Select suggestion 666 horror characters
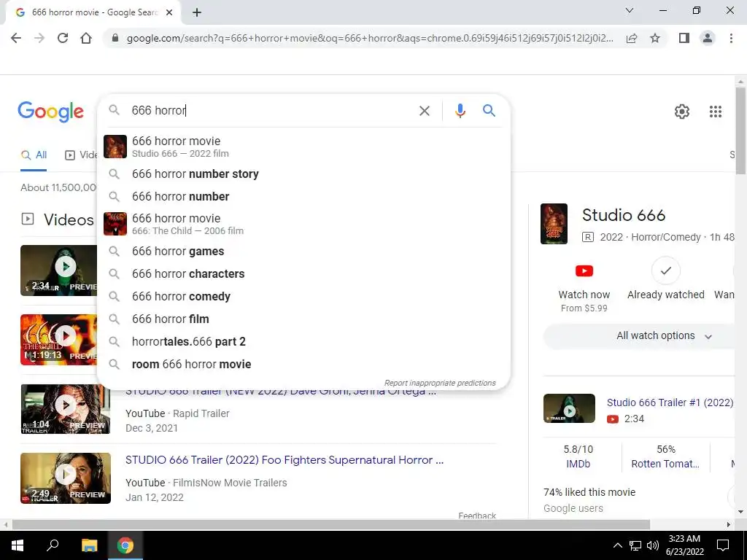This screenshot has width=747, height=560. 303,274
